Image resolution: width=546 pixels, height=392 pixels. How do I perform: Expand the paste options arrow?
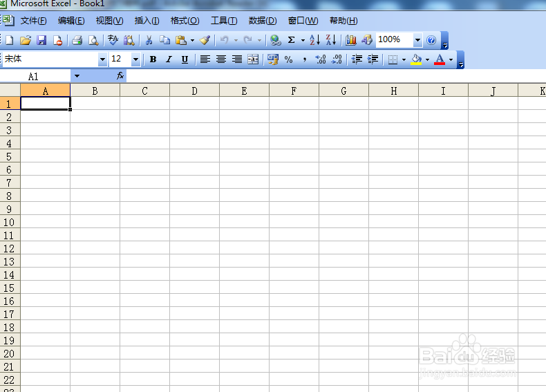point(192,40)
